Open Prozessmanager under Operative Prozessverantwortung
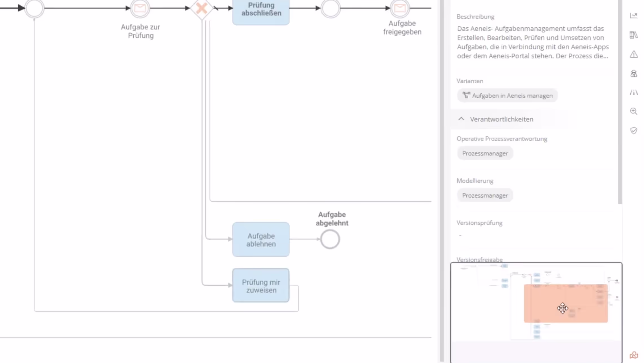 point(485,153)
